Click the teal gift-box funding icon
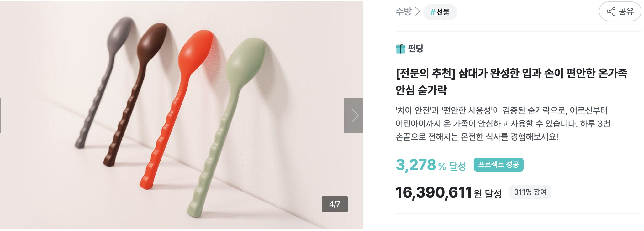The height and width of the screenshot is (231, 644). pos(401,49)
